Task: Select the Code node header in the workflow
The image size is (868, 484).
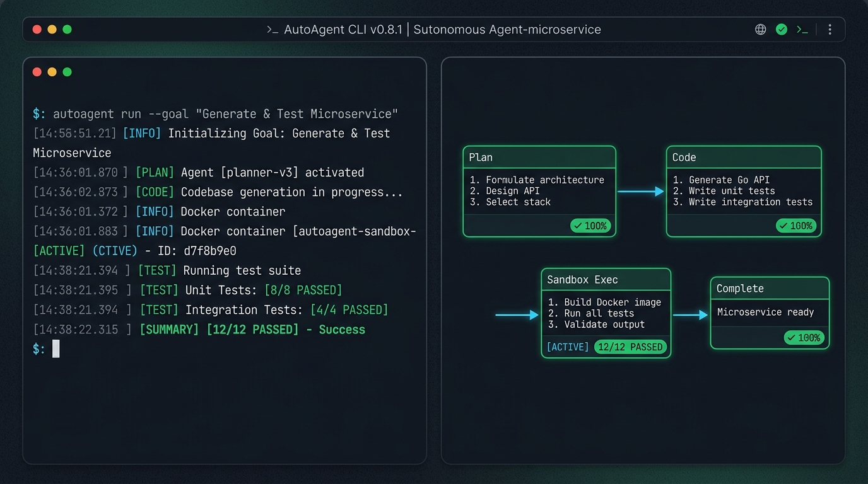Action: pyautogui.click(x=744, y=158)
